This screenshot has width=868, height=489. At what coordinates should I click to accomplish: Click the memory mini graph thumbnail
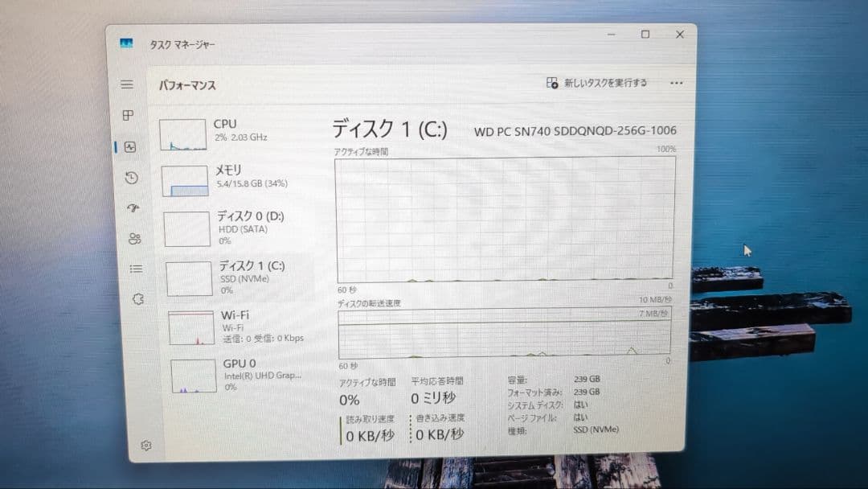[185, 181]
